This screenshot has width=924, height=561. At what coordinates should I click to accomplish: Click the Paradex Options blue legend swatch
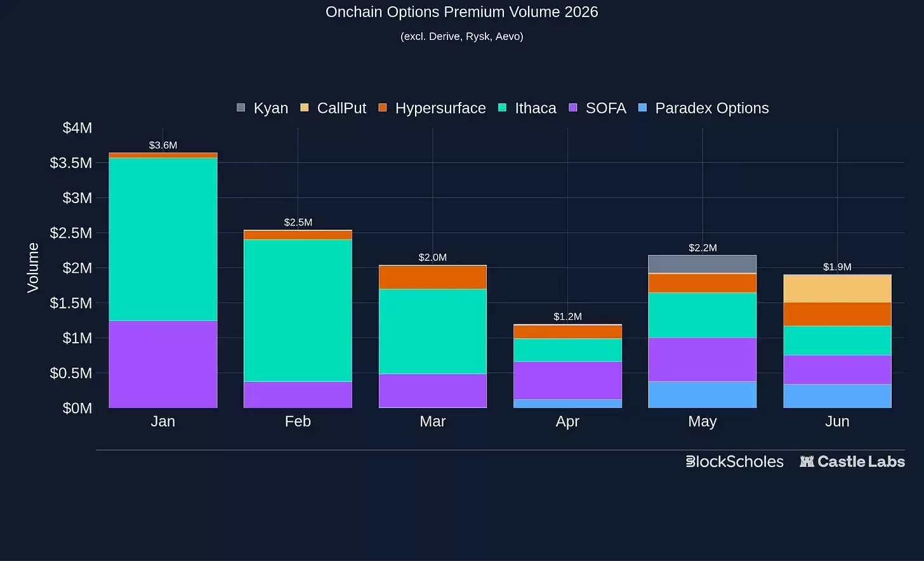pos(642,108)
